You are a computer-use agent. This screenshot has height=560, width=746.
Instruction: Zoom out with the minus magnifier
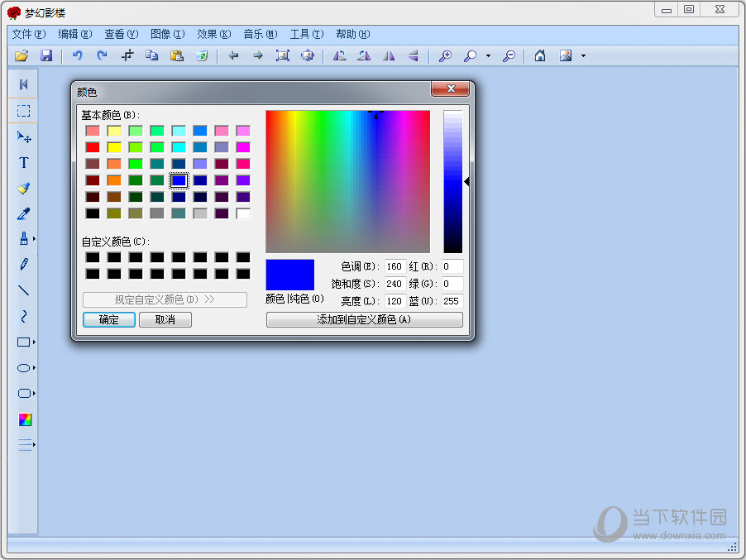pyautogui.click(x=509, y=55)
